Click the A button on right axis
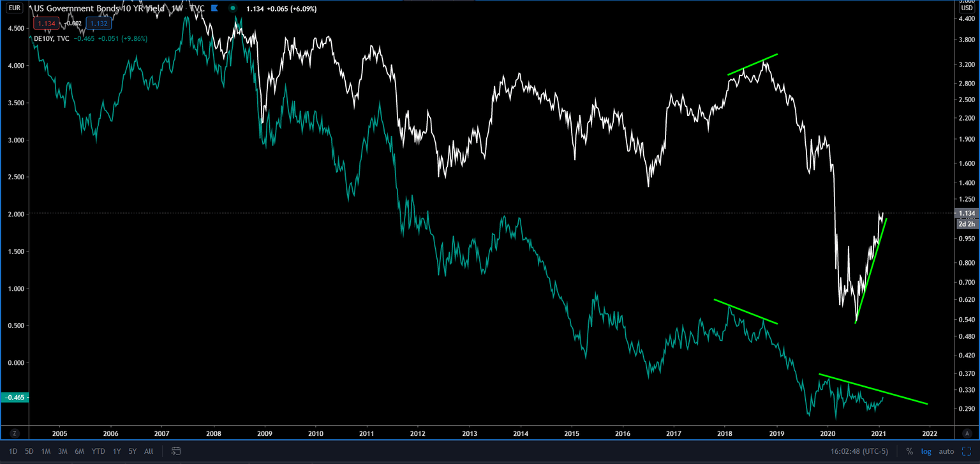 (x=967, y=433)
